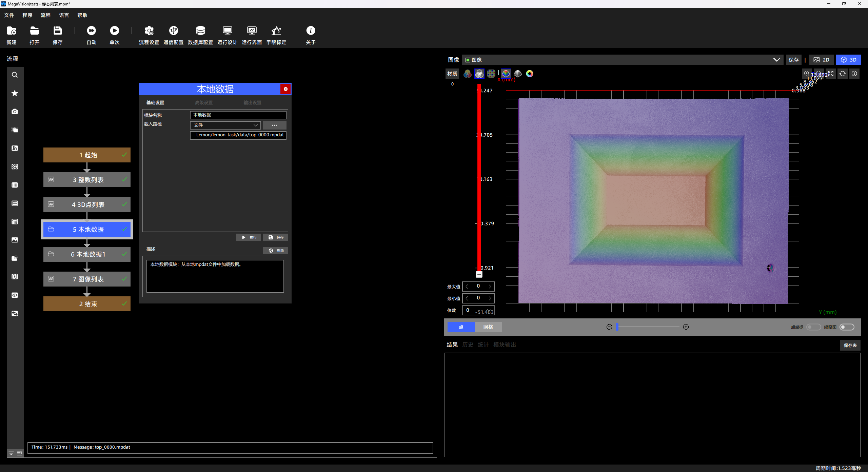The image size is (868, 472).
Task: Toggle the 点坐标 switch
Action: [814, 327]
